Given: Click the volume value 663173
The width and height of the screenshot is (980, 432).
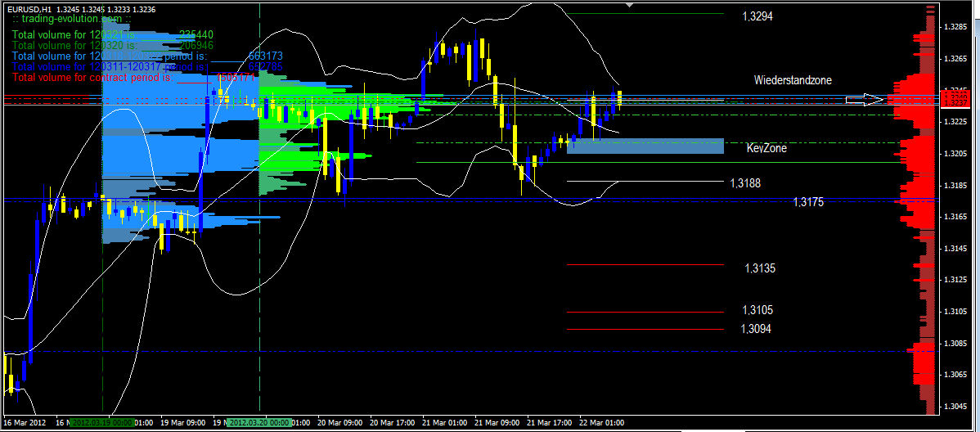Looking at the screenshot, I should click(266, 56).
